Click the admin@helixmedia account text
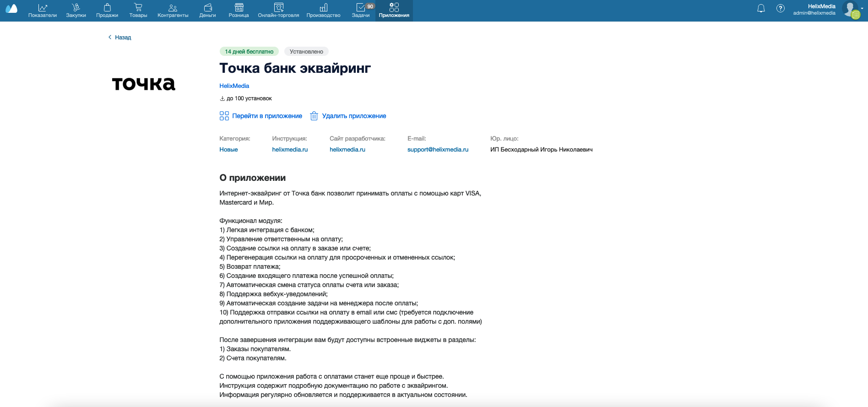The image size is (868, 407). click(814, 13)
